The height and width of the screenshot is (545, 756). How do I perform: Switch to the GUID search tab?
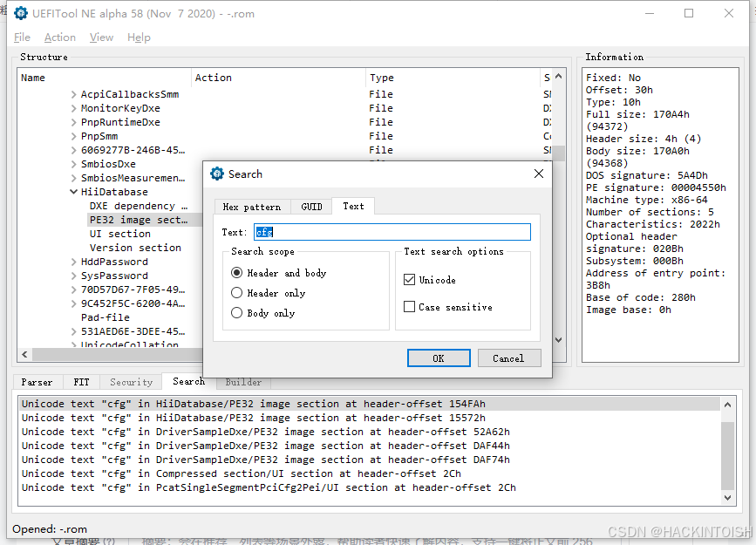coord(311,207)
